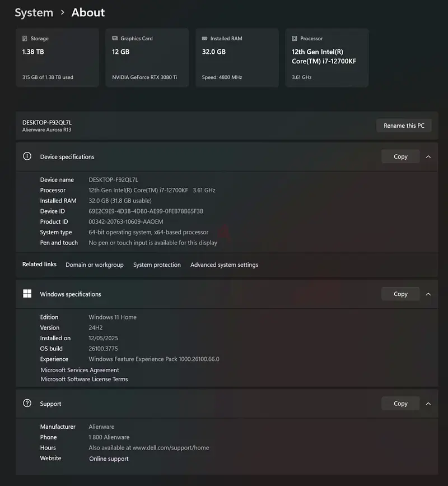Click the '32.0 GB (31.8 GB usable)' value
The width and height of the screenshot is (448, 486).
point(120,201)
